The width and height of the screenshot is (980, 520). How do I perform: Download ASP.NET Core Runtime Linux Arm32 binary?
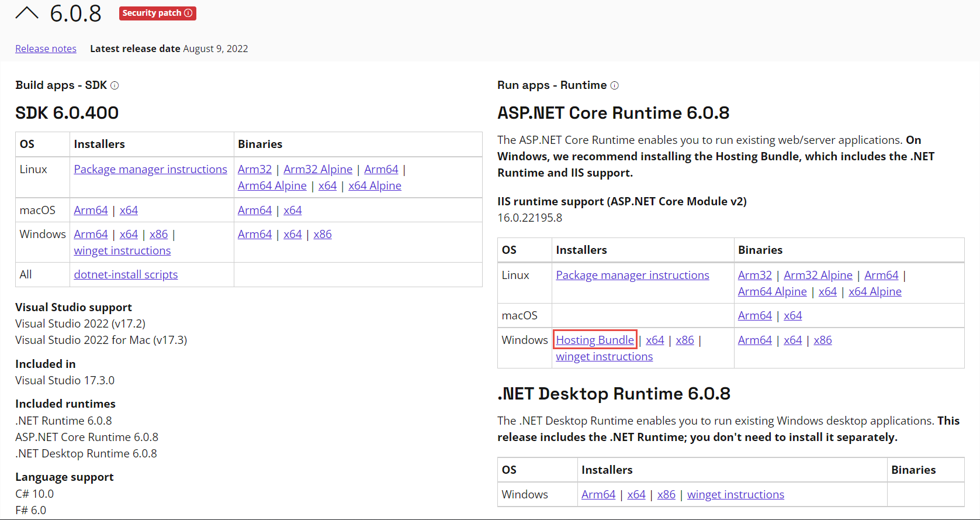(755, 275)
